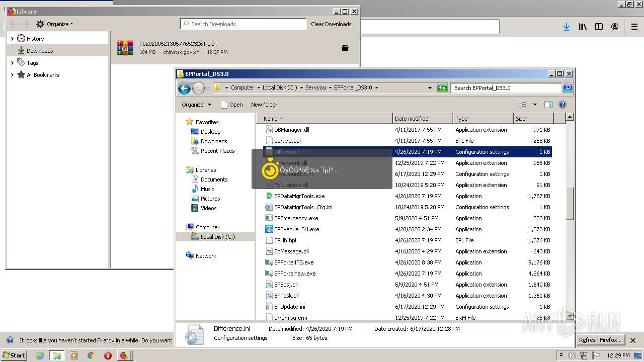Viewport: 644px width, 362px height.
Task: Sort files by the Size column
Action: pyautogui.click(x=533, y=119)
